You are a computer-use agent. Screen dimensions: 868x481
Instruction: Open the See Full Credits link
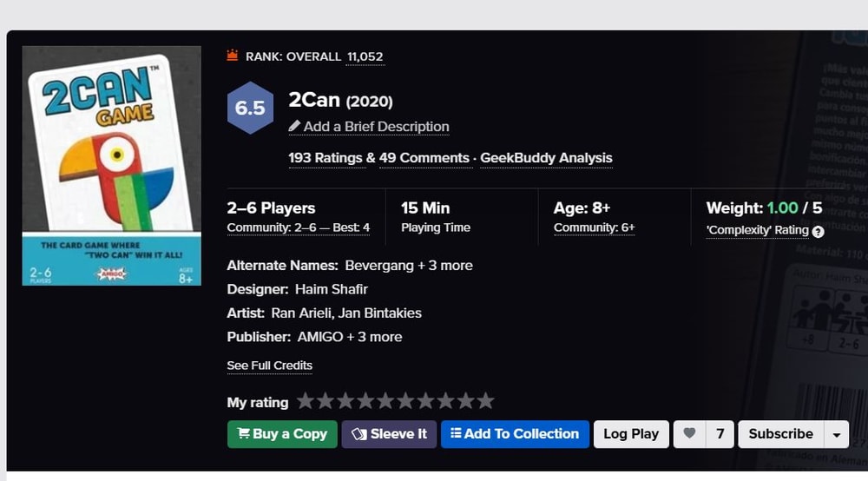[270, 366]
